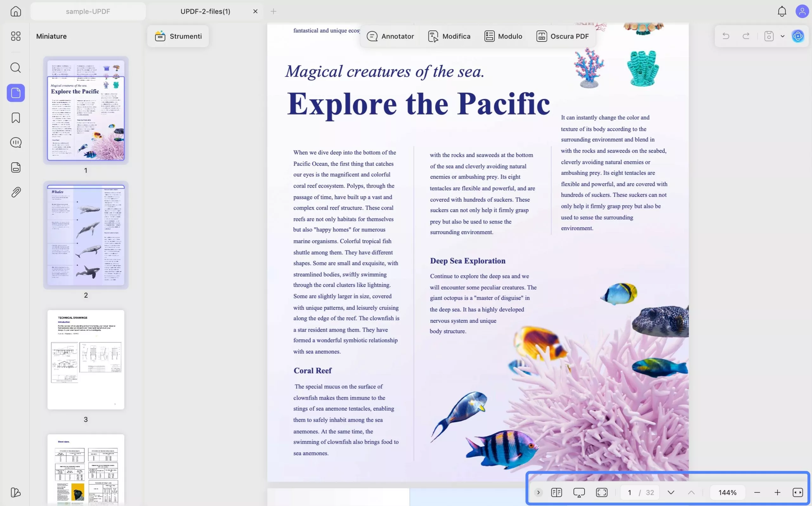Click the zoom in plus control
Image resolution: width=812 pixels, height=506 pixels.
coord(777,493)
